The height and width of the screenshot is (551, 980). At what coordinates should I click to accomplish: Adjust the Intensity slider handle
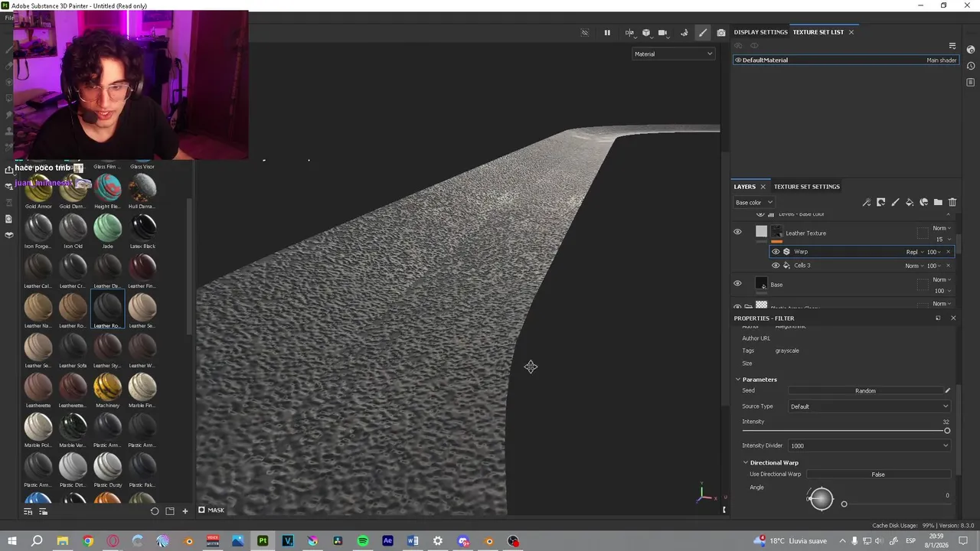point(947,431)
